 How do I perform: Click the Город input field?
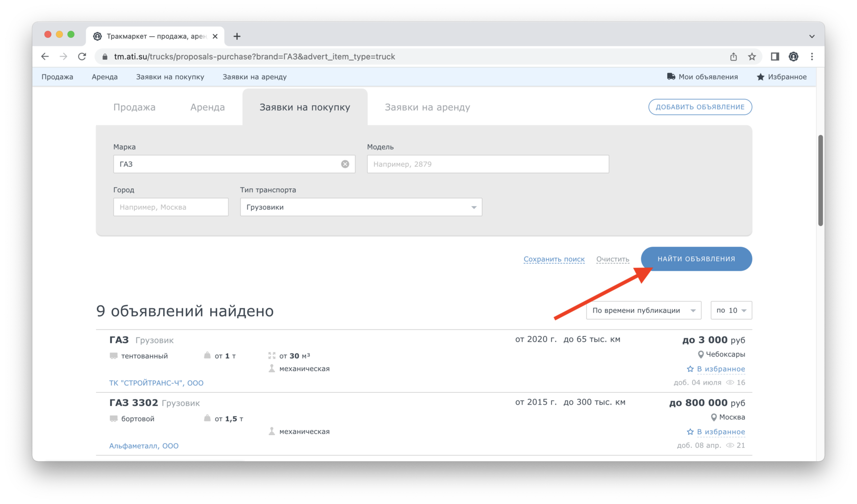[x=171, y=207]
